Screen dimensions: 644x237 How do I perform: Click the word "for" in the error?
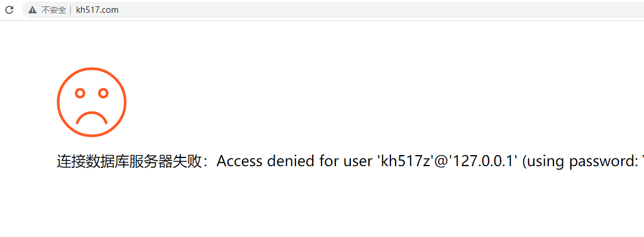click(329, 161)
